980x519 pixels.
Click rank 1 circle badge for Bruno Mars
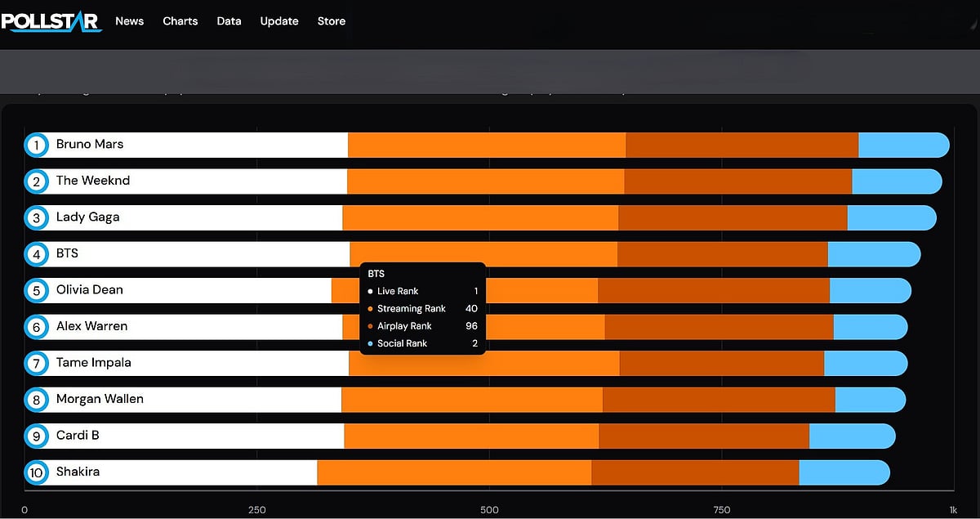[36, 145]
